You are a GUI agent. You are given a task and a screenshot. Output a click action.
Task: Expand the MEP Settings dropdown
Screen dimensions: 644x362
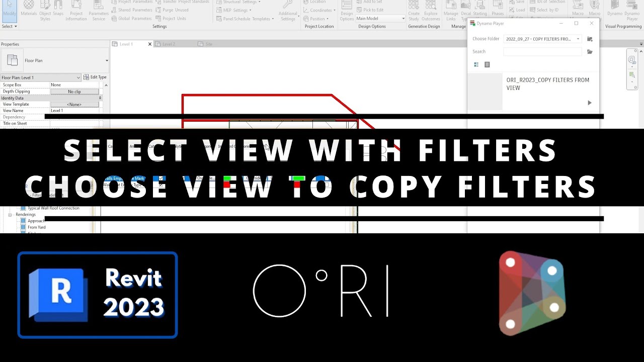(234, 10)
